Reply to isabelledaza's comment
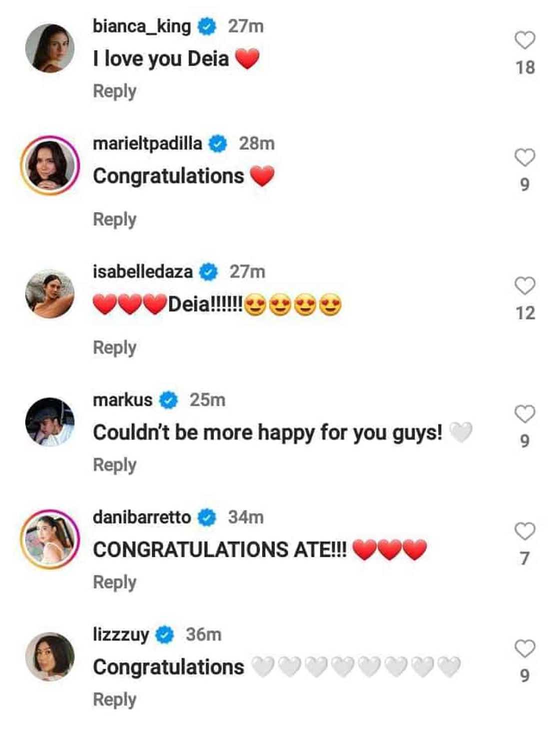This screenshot has width=560, height=732. 114,347
